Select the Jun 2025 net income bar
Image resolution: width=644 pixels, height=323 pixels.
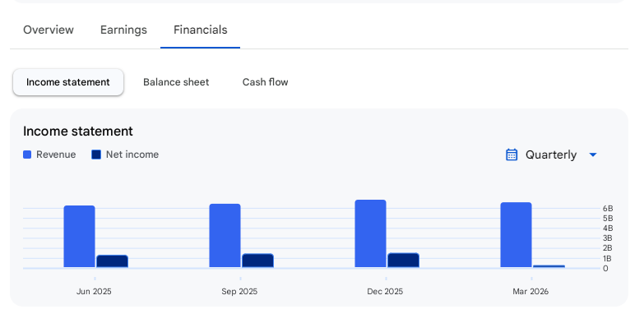click(112, 261)
